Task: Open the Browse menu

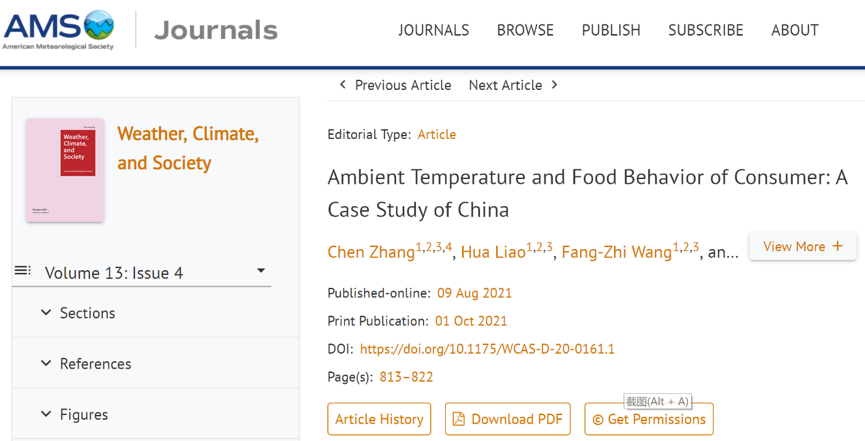Action: coord(525,30)
